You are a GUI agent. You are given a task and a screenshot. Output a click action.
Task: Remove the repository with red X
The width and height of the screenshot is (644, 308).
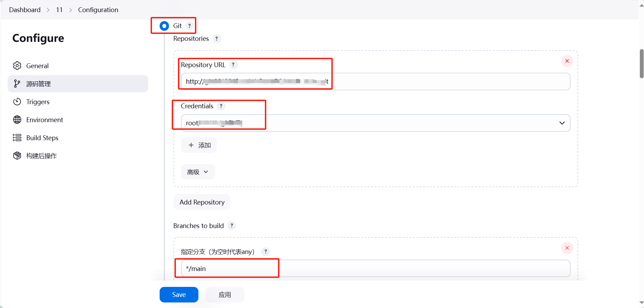(x=567, y=61)
